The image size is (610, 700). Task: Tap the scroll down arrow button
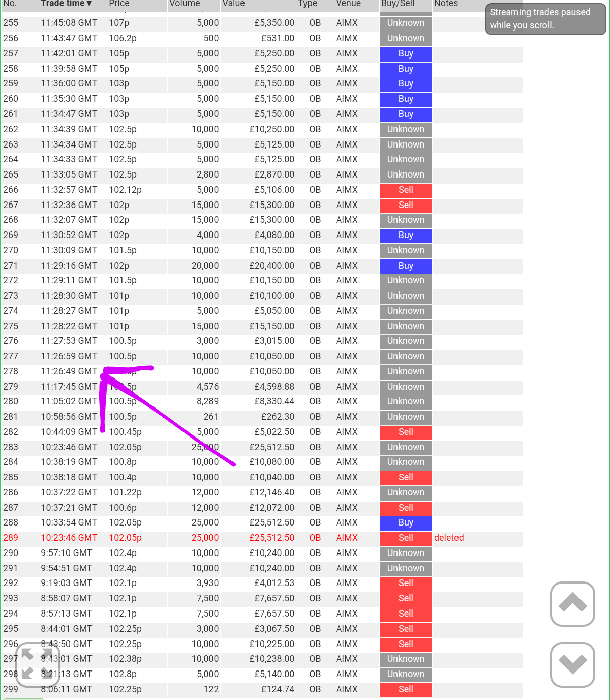point(572,664)
